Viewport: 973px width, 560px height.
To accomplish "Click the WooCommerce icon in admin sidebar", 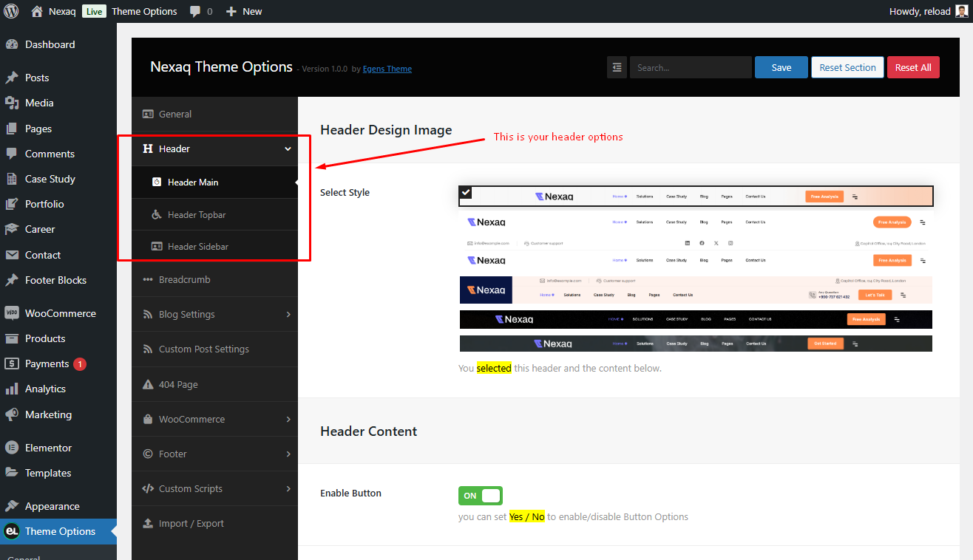I will coord(12,313).
